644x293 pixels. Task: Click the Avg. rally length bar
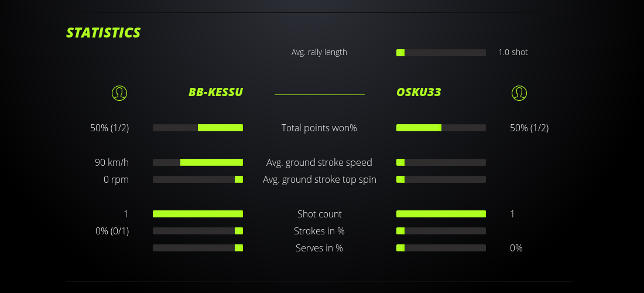[x=441, y=53]
